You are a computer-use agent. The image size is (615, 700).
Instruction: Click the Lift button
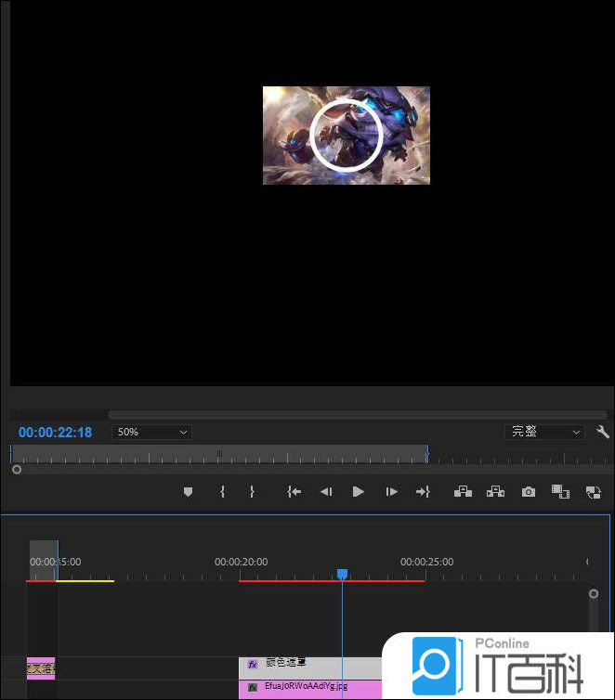click(463, 492)
